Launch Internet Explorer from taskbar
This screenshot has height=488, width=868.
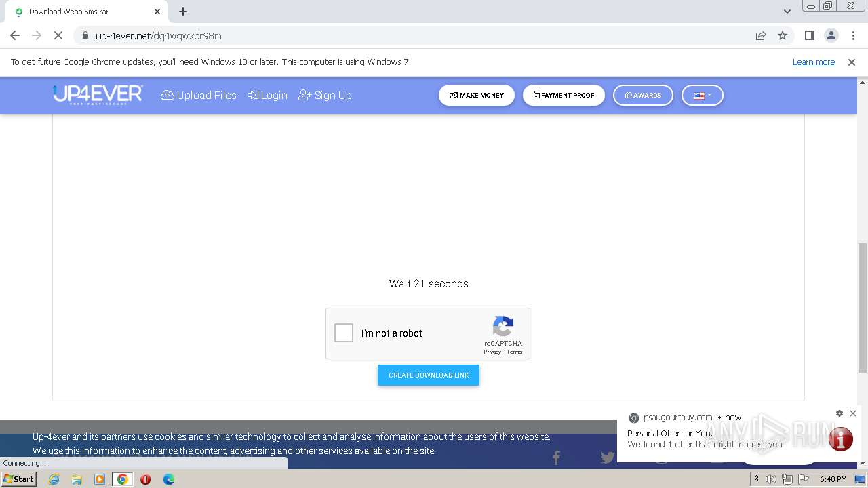pyautogui.click(x=54, y=479)
